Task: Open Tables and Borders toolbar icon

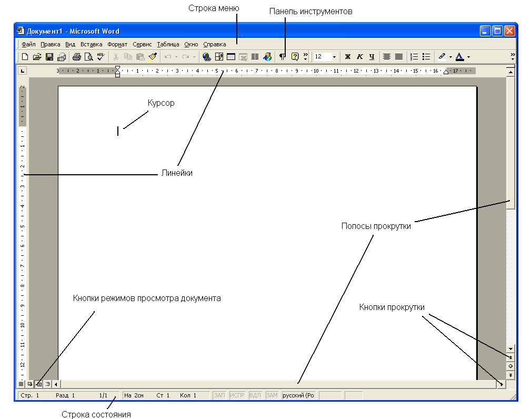Action: [x=219, y=57]
